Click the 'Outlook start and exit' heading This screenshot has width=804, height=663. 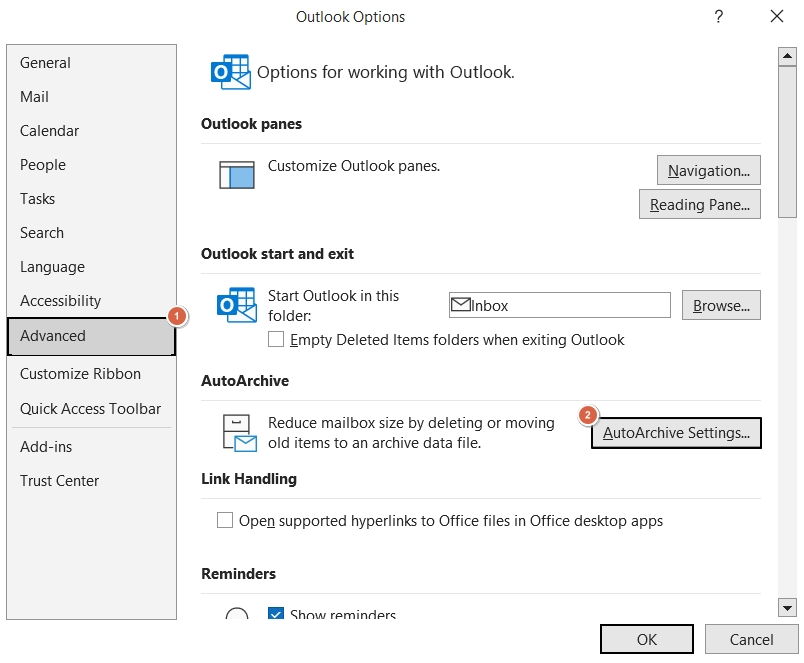277,254
